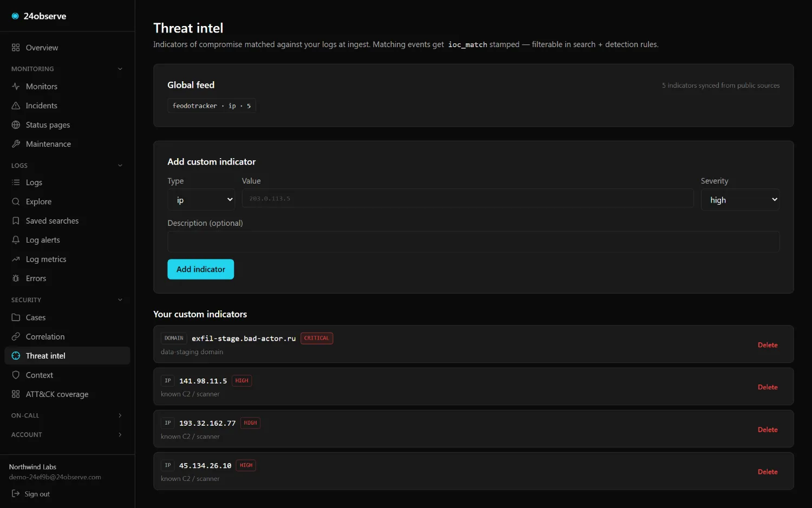Open the Severity dropdown

(x=740, y=200)
